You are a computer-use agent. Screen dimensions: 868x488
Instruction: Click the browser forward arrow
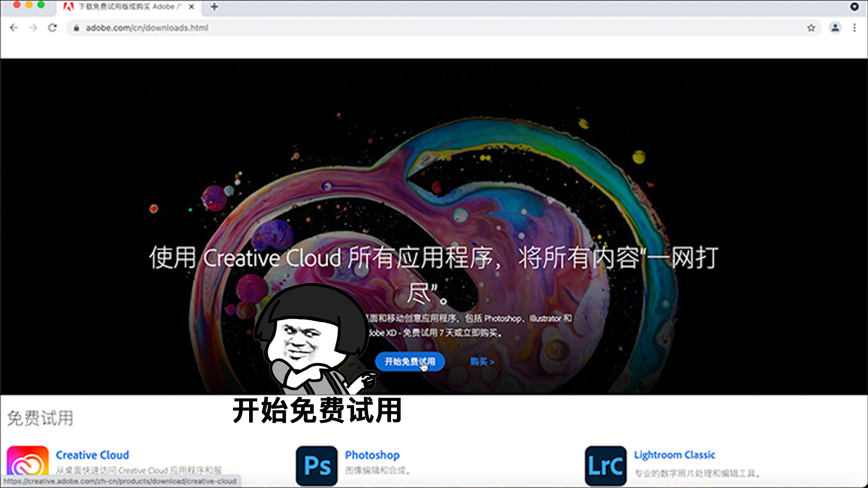(x=33, y=28)
